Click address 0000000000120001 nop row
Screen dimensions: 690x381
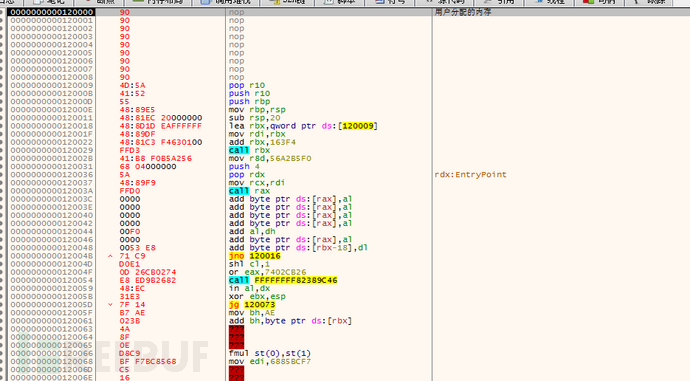(x=51, y=20)
